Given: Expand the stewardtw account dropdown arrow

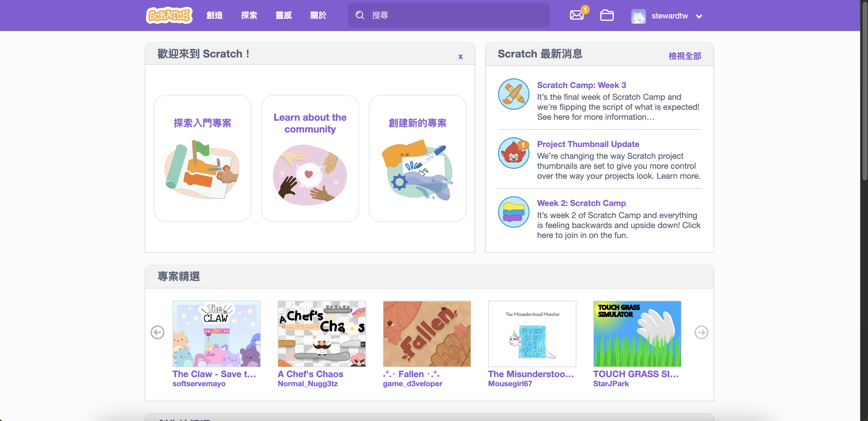Looking at the screenshot, I should (x=699, y=16).
